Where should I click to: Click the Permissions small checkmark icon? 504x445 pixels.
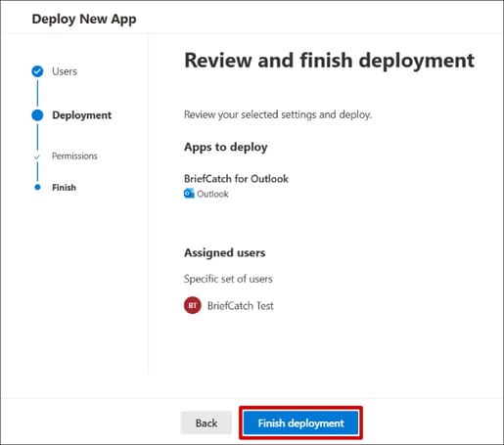[x=37, y=156]
